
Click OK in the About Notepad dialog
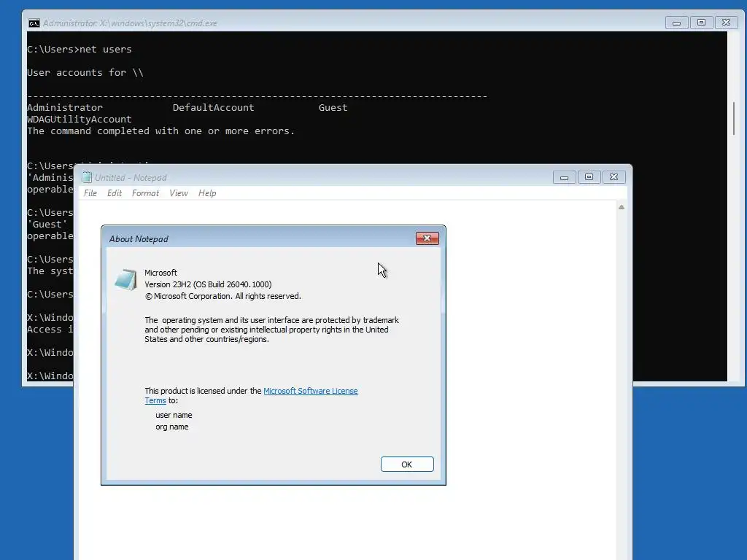[407, 464]
